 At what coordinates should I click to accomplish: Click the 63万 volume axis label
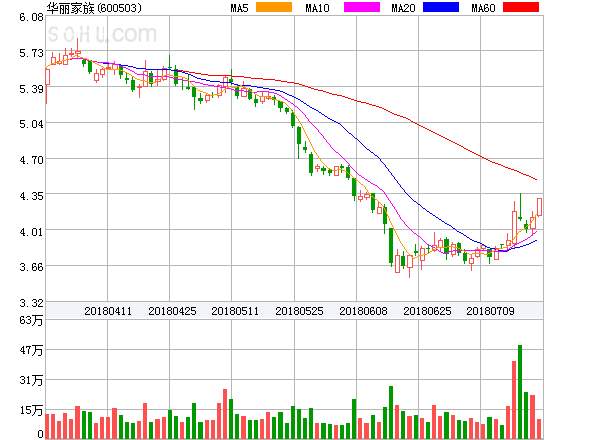pyautogui.click(x=31, y=320)
